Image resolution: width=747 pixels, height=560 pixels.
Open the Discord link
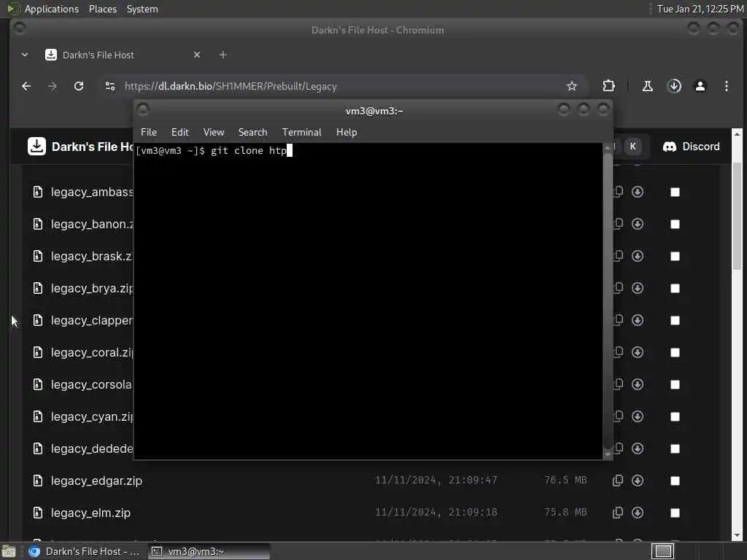692,147
